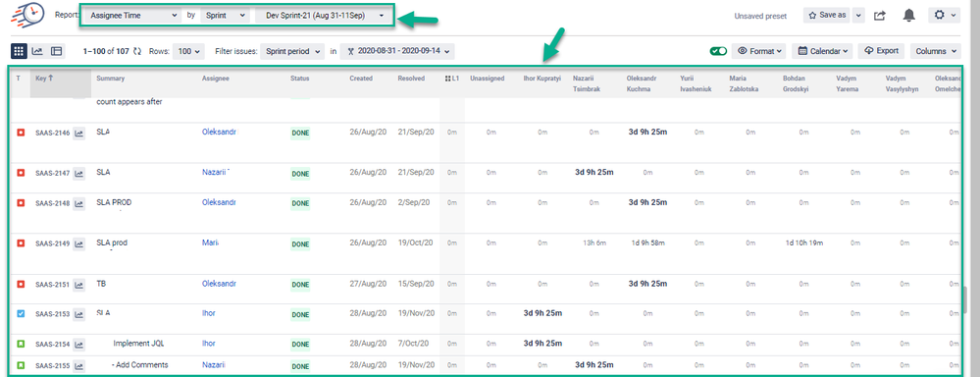Screen dimensions: 980x377
Task: Click Implement JQL summary text
Action: coord(138,344)
